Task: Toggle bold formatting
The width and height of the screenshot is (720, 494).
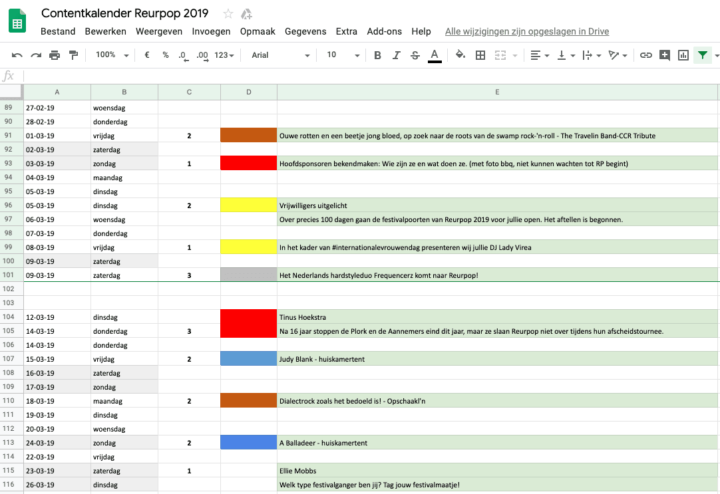Action: coord(377,55)
